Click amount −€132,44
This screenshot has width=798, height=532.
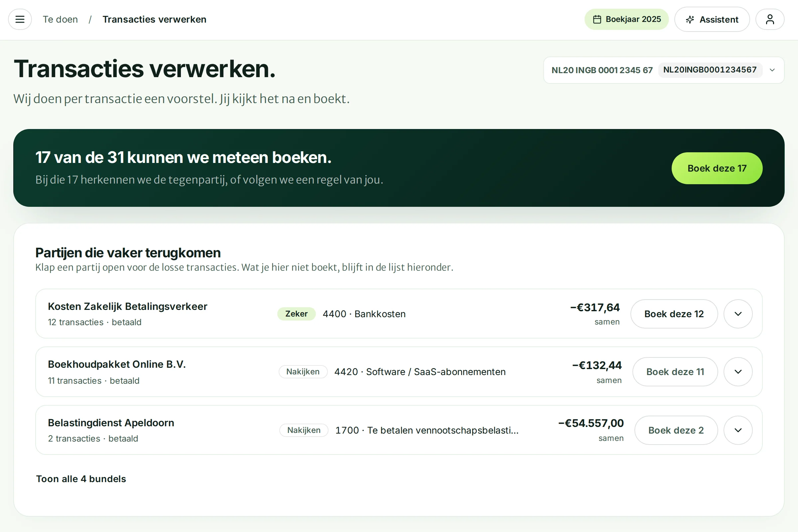(597, 365)
